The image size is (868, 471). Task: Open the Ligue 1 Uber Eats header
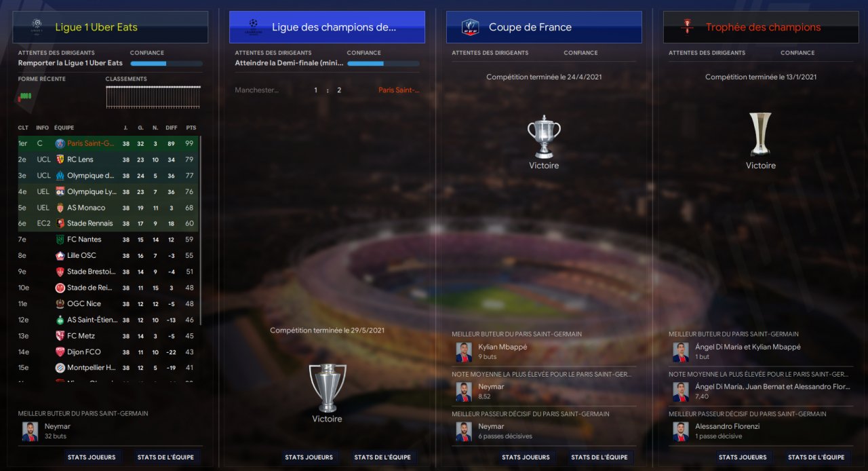point(110,27)
